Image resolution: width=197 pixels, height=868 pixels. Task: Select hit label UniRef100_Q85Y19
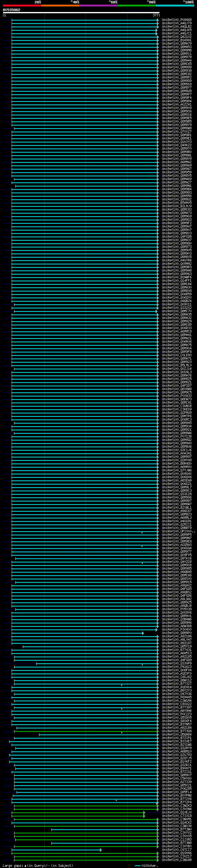point(177,646)
